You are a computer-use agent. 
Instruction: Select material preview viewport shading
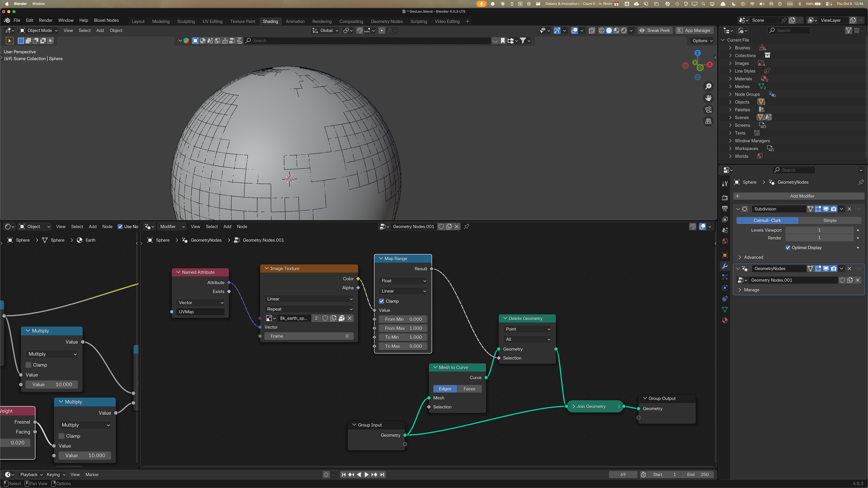pos(616,31)
